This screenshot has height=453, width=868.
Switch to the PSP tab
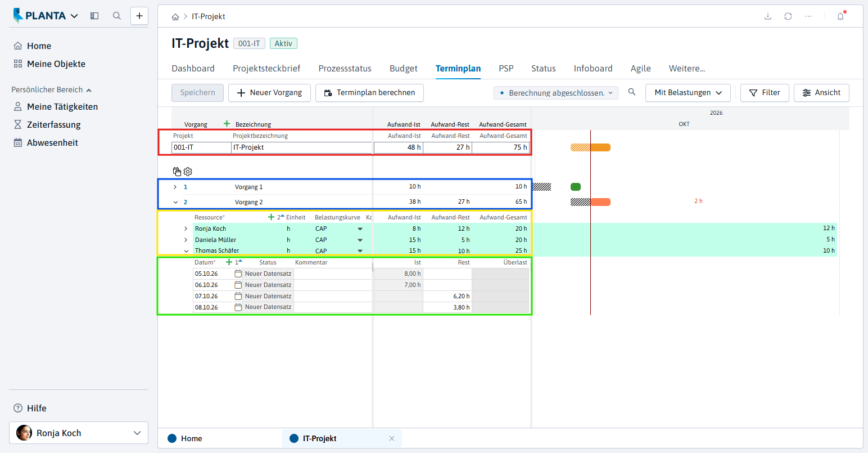tap(506, 69)
